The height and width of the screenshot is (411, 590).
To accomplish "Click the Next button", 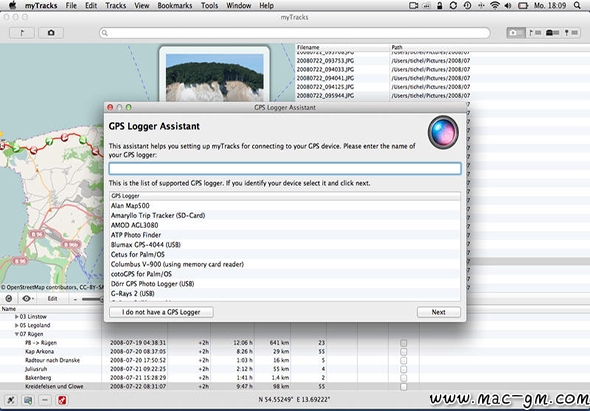I will (438, 312).
